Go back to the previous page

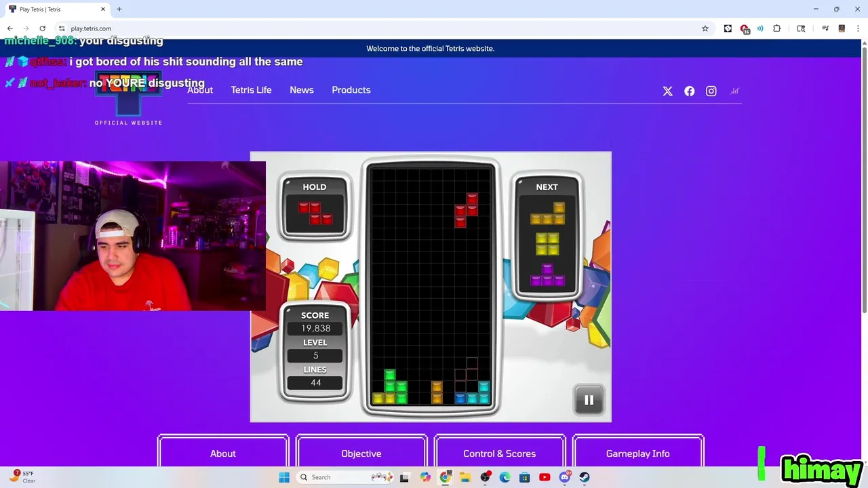pyautogui.click(x=9, y=28)
